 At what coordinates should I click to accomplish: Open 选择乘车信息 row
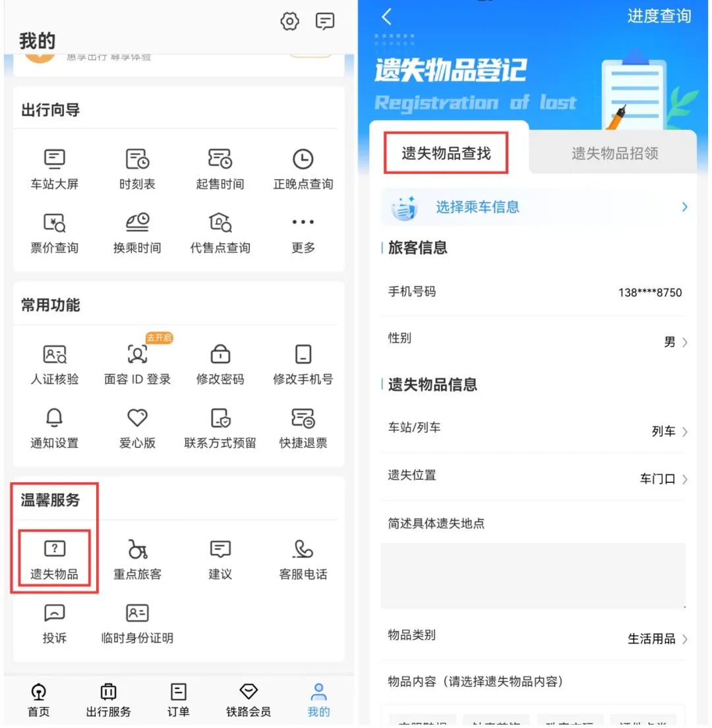click(533, 207)
